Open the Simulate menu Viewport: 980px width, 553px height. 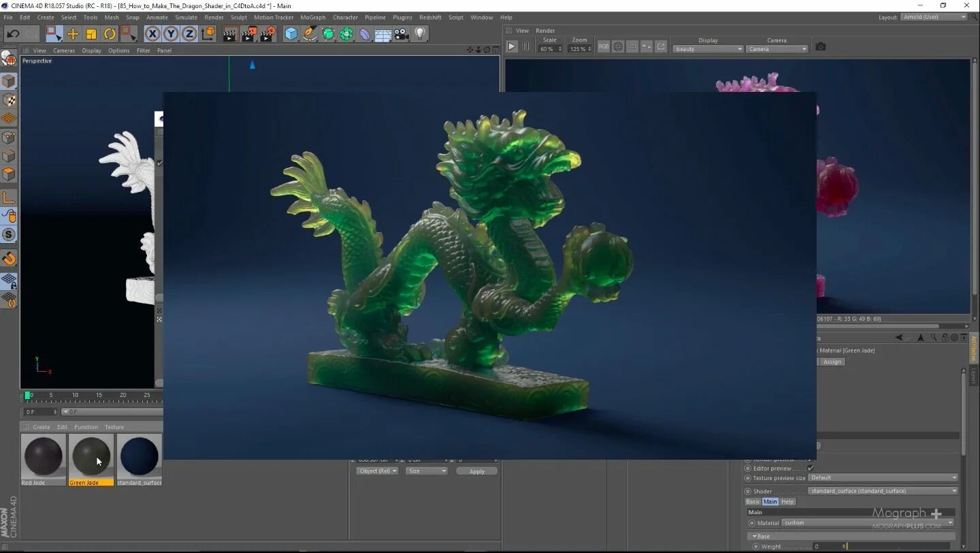tap(186, 18)
